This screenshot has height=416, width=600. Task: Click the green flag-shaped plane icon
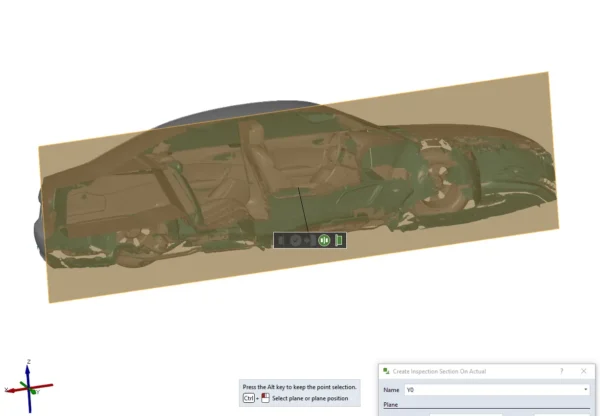tap(338, 240)
